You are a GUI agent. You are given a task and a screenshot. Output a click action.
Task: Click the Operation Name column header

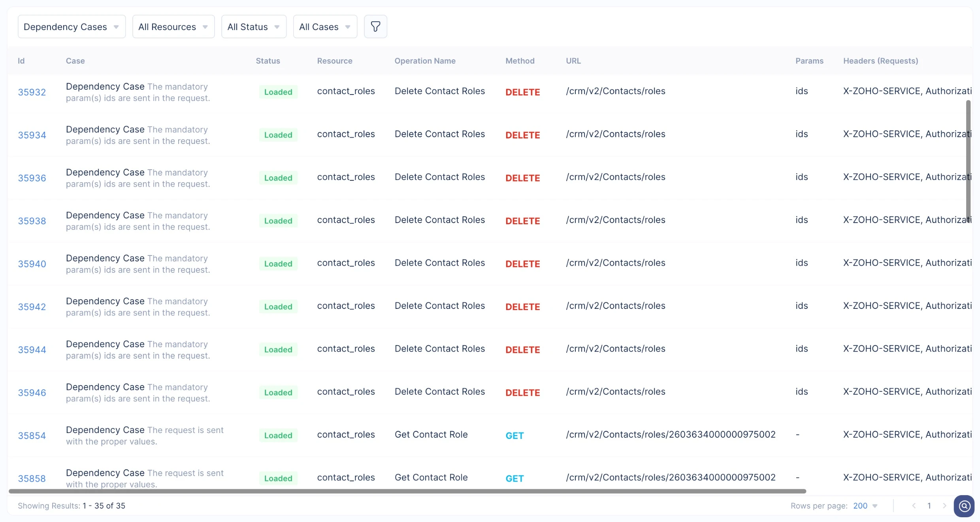[425, 61]
